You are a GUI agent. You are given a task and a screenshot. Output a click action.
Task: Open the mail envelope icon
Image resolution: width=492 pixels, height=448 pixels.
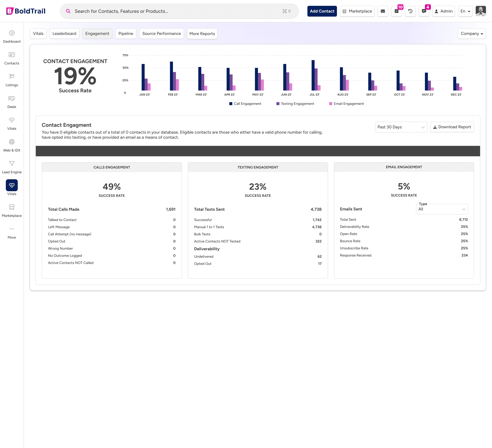383,11
